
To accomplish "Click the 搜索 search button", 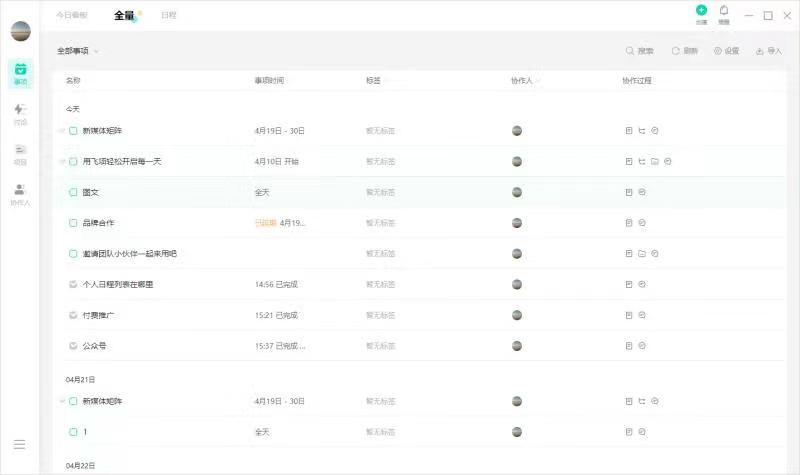I will tap(639, 51).
